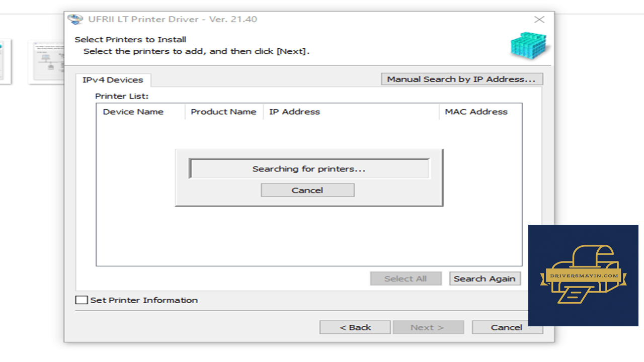Cancel the Searching for printers popup
The height and width of the screenshot is (362, 644).
click(307, 190)
